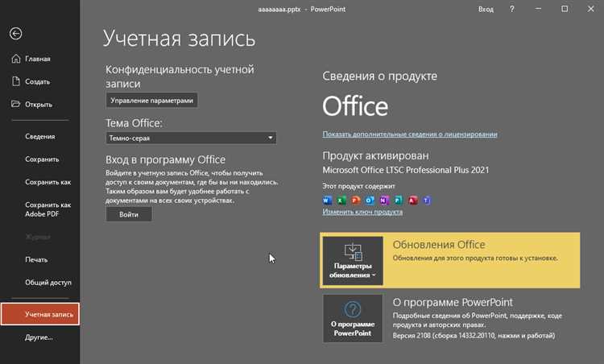The height and width of the screenshot is (364, 604).
Task: Go back using the circled arrow icon
Action: (16, 34)
